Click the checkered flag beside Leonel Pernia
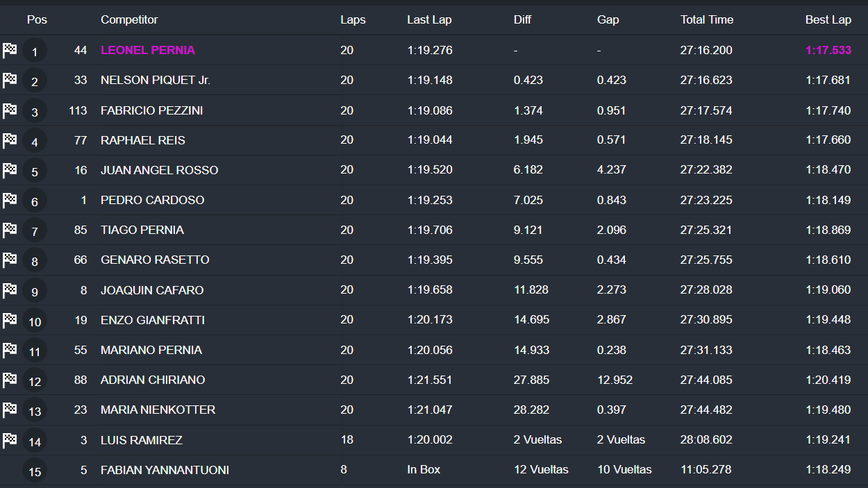 (10, 50)
